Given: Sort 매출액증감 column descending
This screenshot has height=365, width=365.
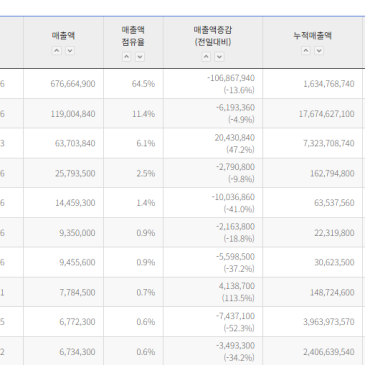Looking at the screenshot, I should point(219,57).
